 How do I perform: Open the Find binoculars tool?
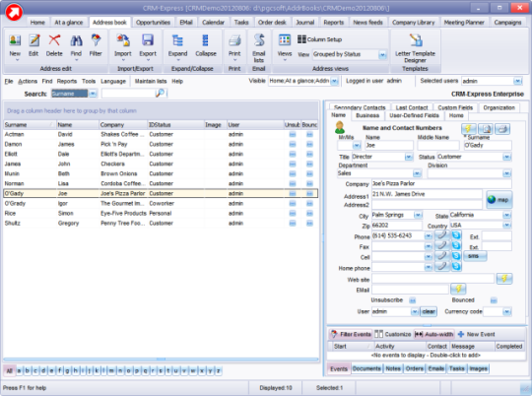coord(76,40)
